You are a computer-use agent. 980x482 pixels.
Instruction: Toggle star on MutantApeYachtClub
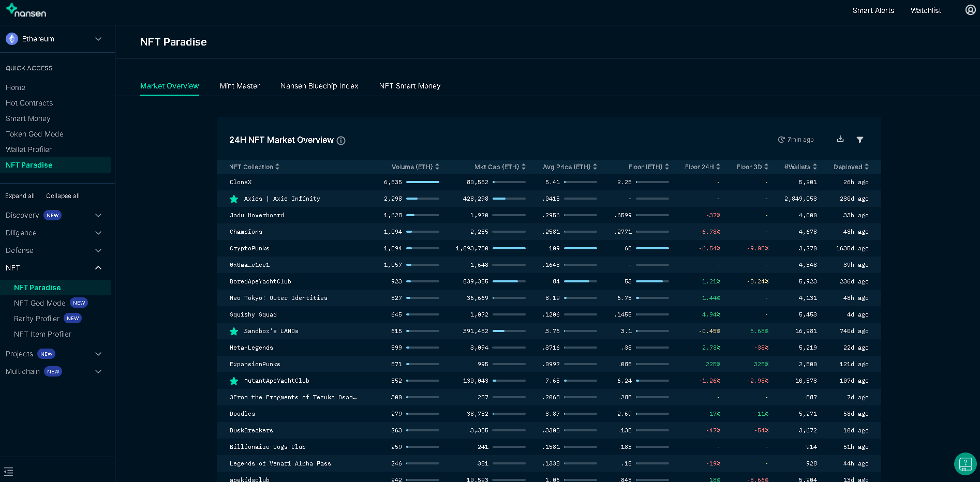click(234, 381)
